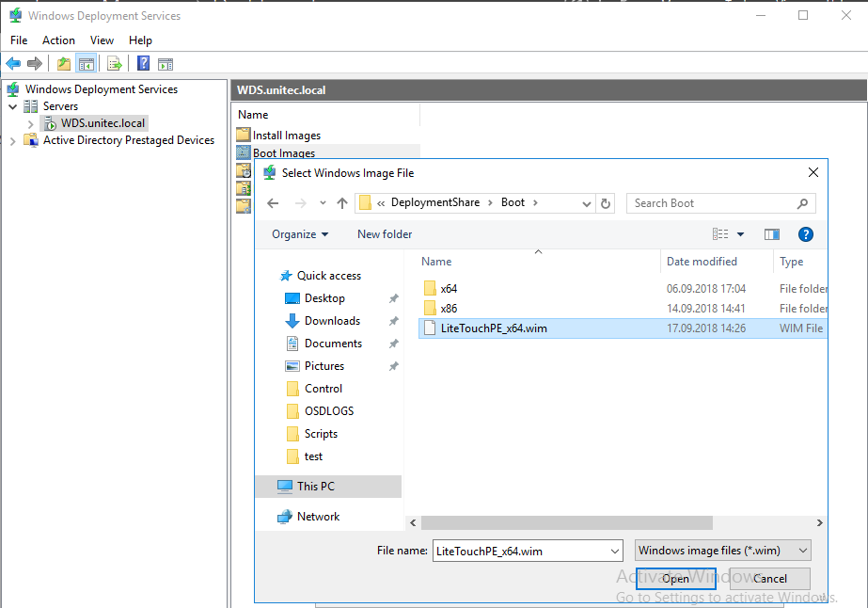Sort files by Date modified column
This screenshot has width=868, height=608.
(702, 262)
